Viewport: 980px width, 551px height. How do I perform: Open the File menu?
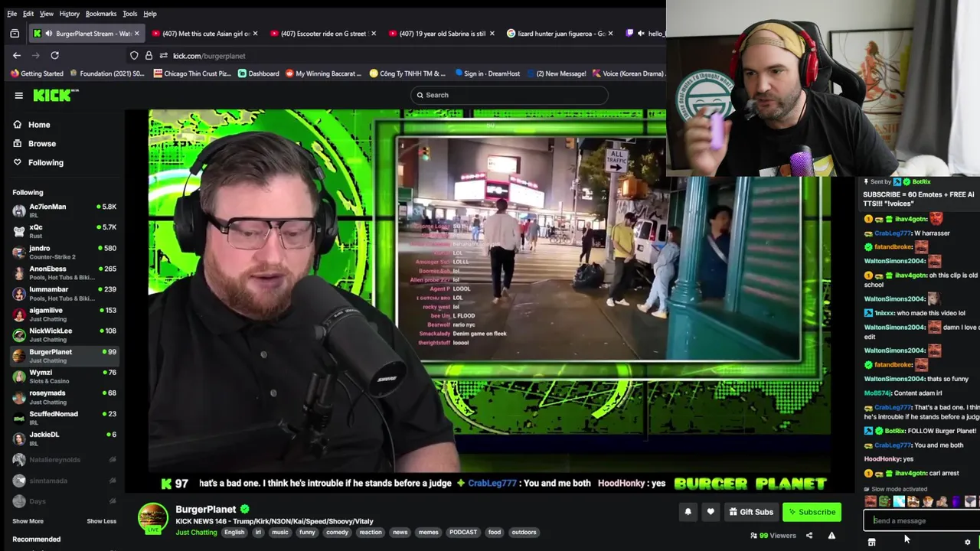tap(11, 14)
